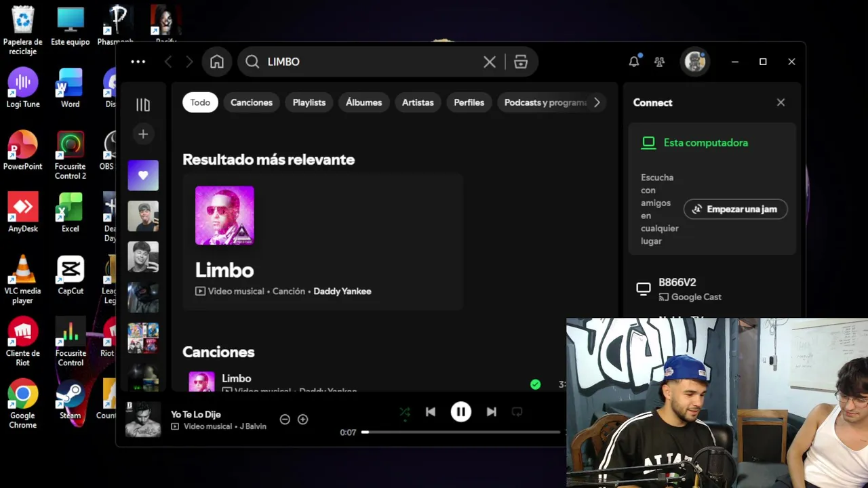Image resolution: width=868 pixels, height=488 pixels.
Task: Open Steam desktop shortcut
Action: tap(71, 400)
